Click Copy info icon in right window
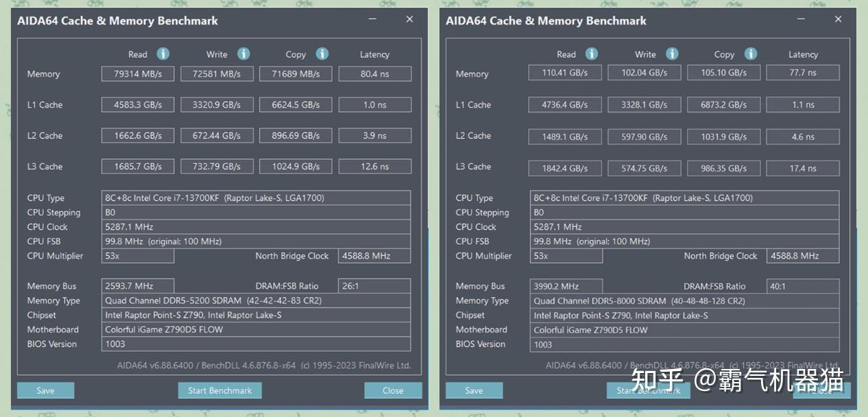868x417 pixels. point(751,53)
